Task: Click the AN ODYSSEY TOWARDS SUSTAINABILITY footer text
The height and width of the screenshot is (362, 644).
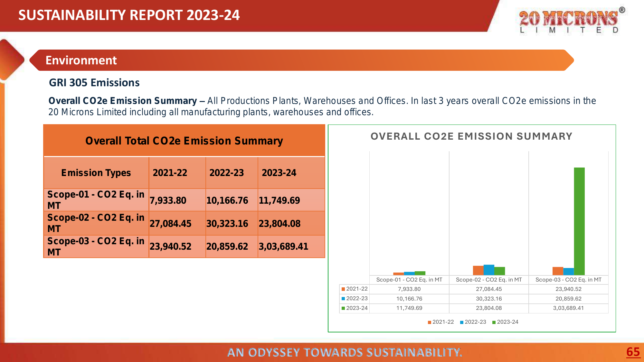Action: (345, 352)
